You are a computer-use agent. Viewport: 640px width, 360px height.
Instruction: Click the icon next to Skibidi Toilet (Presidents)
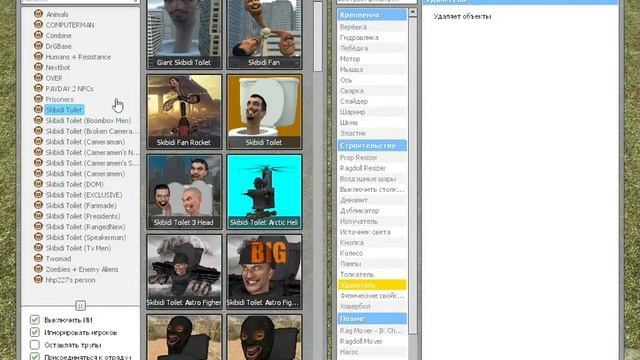[x=38, y=216]
